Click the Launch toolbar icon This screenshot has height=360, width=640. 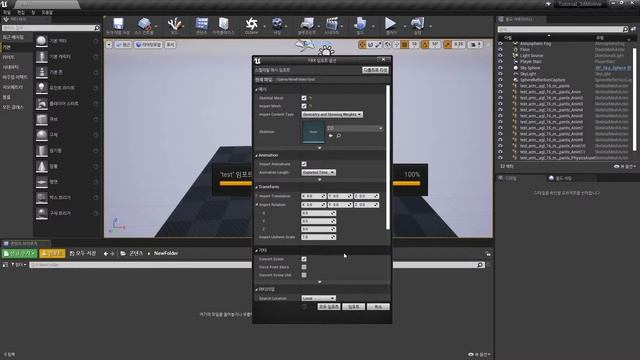(x=418, y=24)
